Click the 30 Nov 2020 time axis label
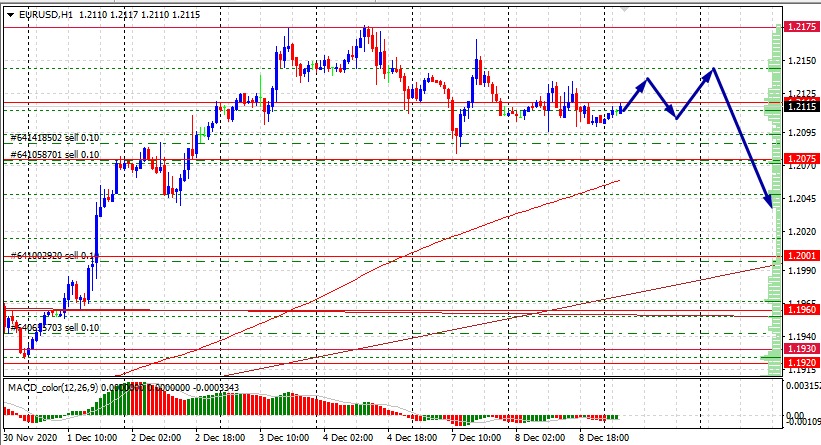 [x=30, y=438]
